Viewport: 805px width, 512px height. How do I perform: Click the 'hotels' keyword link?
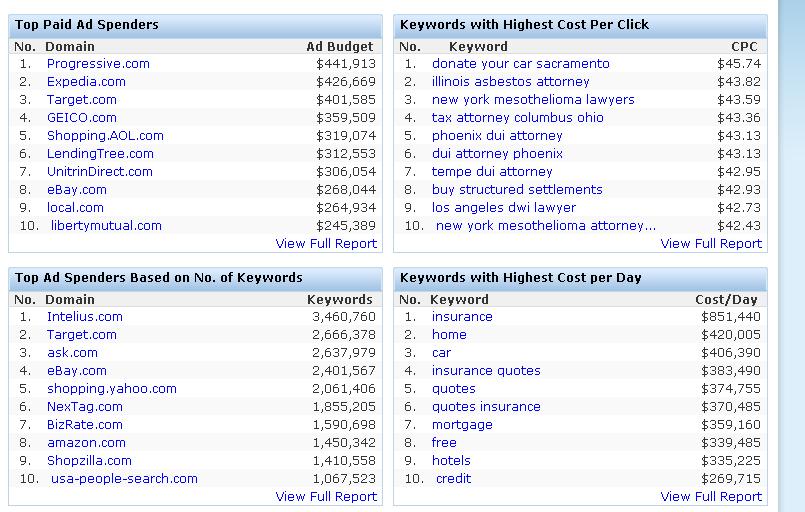451,461
